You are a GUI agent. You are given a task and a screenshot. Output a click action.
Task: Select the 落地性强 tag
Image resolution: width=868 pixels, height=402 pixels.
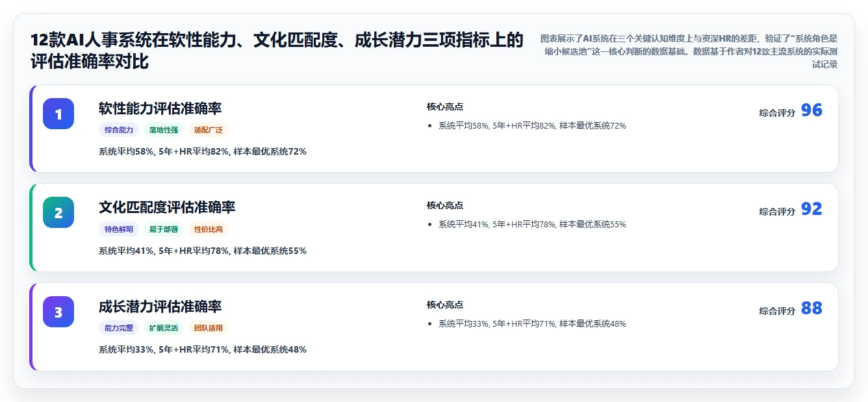pos(164,130)
